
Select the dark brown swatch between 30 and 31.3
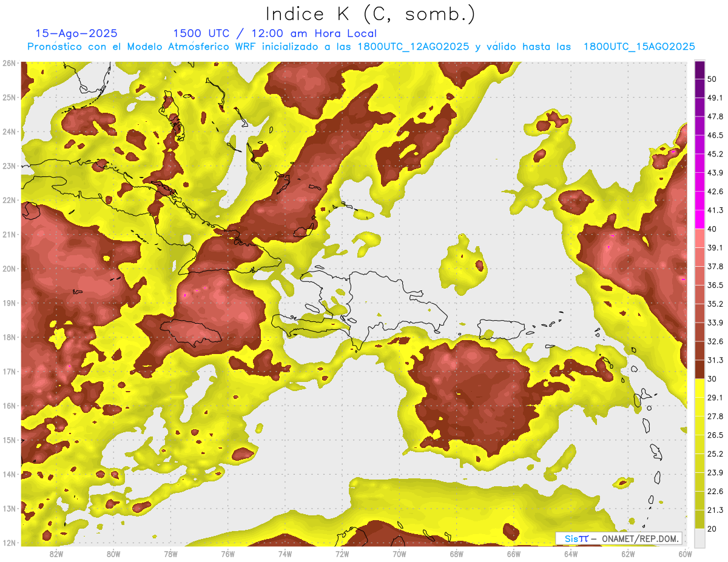(x=699, y=369)
